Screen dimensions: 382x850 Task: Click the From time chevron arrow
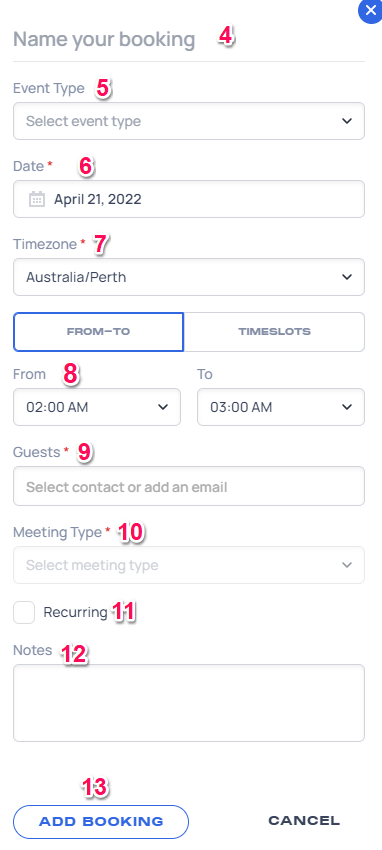[x=163, y=407]
